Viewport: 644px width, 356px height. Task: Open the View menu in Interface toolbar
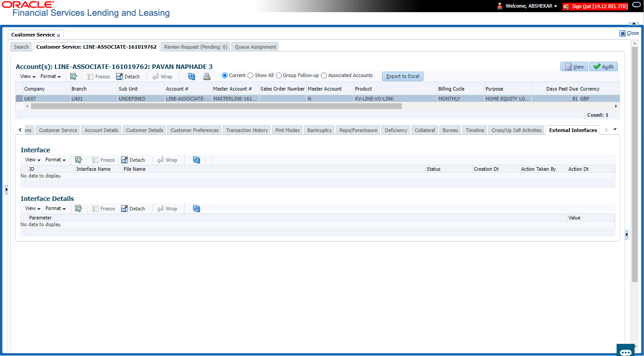(x=32, y=160)
